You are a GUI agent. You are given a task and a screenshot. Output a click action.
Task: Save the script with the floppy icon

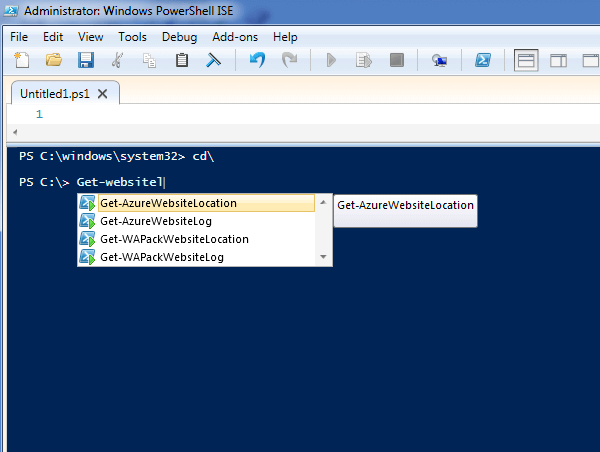(x=86, y=60)
